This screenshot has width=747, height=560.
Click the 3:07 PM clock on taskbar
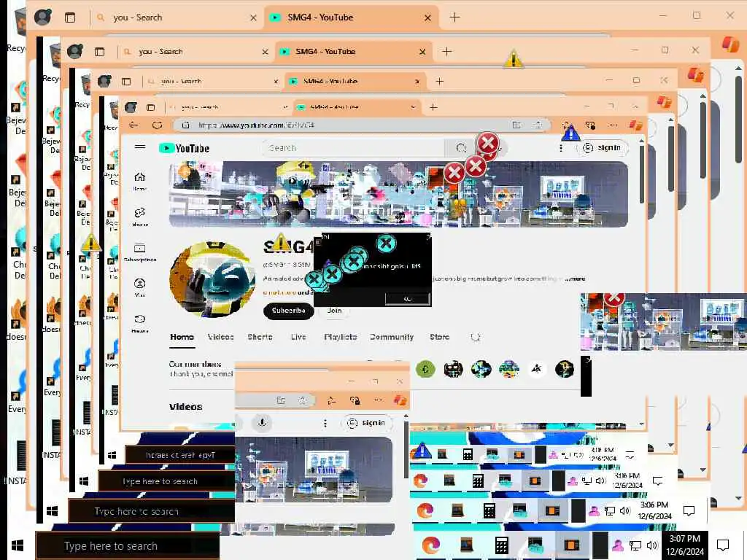tap(684, 545)
